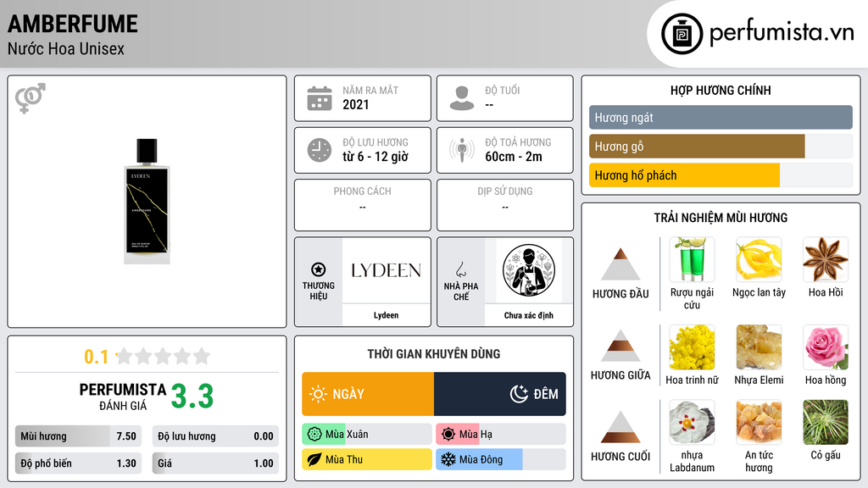
Task: Open the An tức hương resin image
Action: point(759,423)
